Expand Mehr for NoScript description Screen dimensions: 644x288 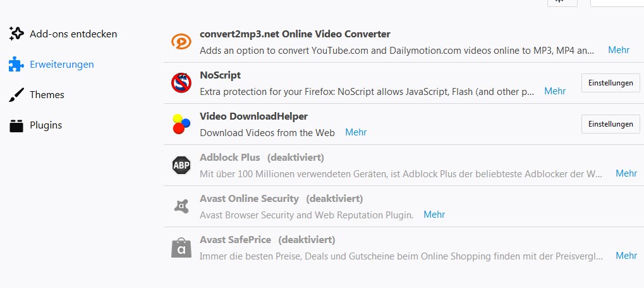pyautogui.click(x=555, y=91)
